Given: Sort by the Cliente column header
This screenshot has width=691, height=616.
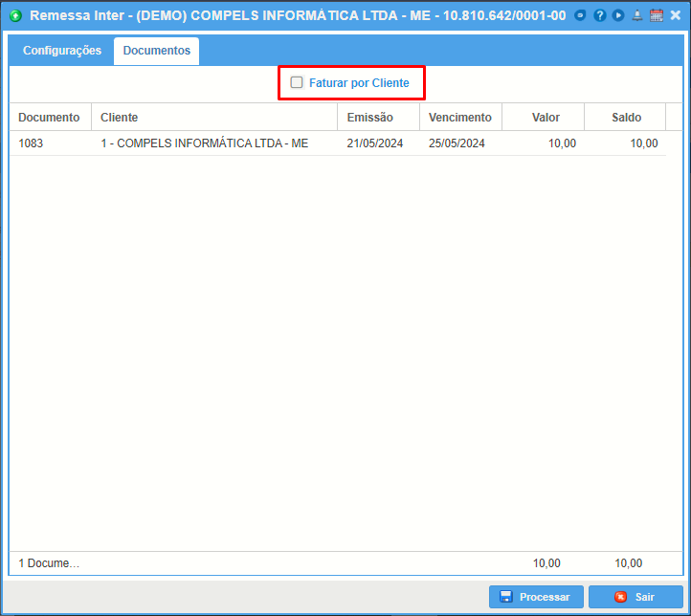Looking at the screenshot, I should pyautogui.click(x=214, y=117).
